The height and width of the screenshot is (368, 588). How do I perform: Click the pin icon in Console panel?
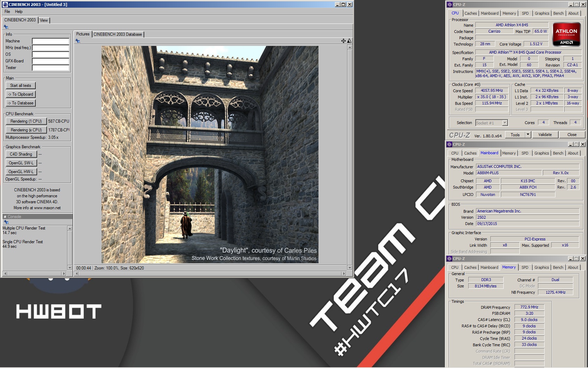(6, 222)
